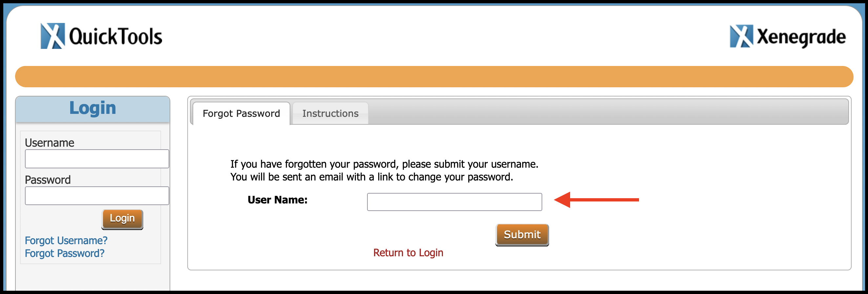Open the Forgot Username? link
This screenshot has width=868, height=294.
coord(66,241)
